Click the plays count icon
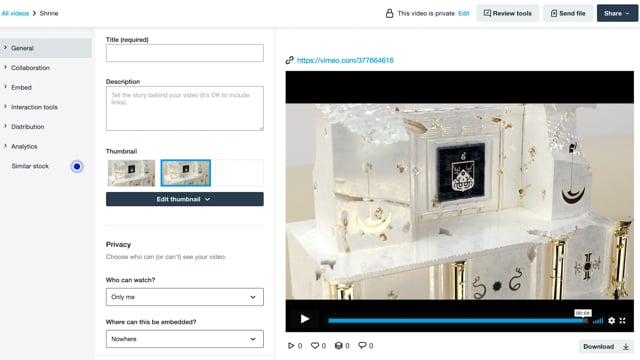Viewport: 640px width, 360px height. (x=291, y=346)
